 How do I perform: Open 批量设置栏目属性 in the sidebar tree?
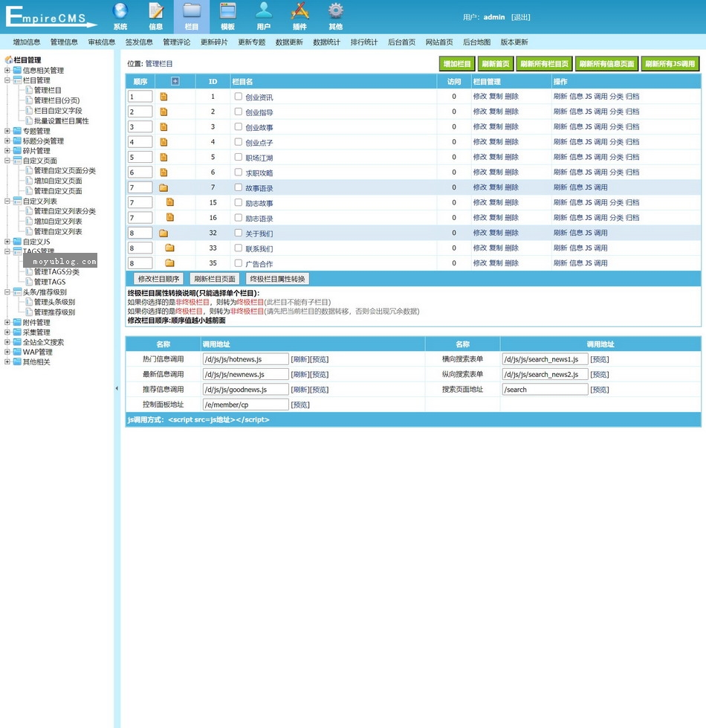point(61,120)
